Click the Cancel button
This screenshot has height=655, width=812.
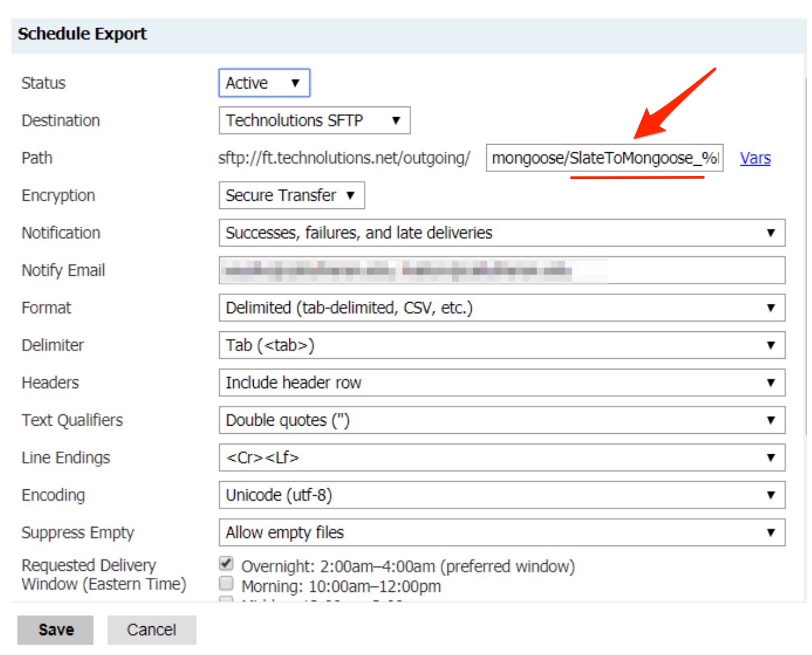[151, 630]
